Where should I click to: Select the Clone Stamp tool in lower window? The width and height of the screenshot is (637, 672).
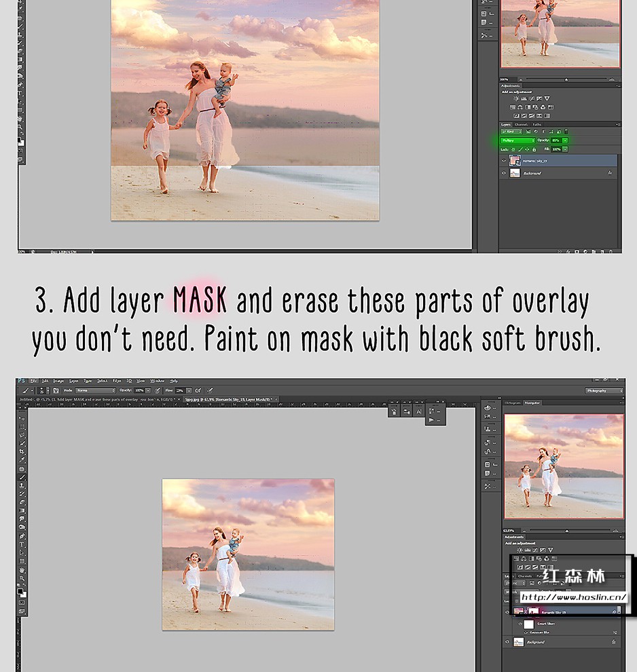(22, 485)
